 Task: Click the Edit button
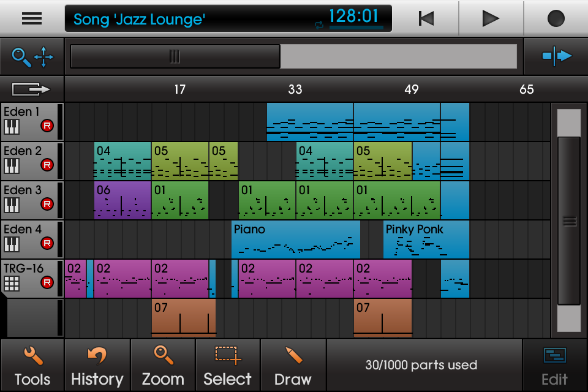click(x=555, y=366)
